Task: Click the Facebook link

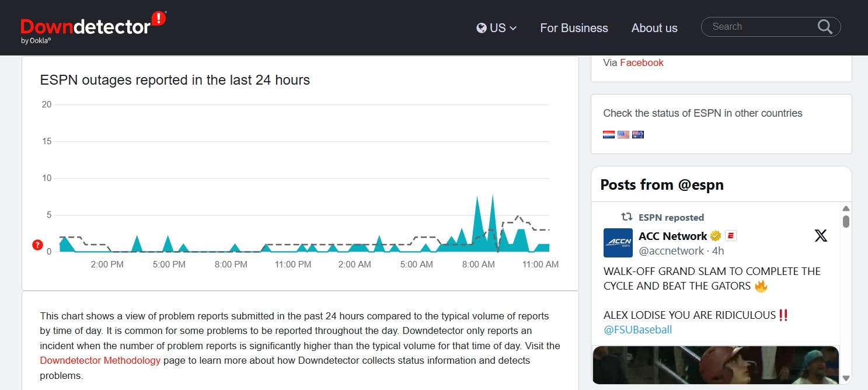Action: click(x=642, y=62)
